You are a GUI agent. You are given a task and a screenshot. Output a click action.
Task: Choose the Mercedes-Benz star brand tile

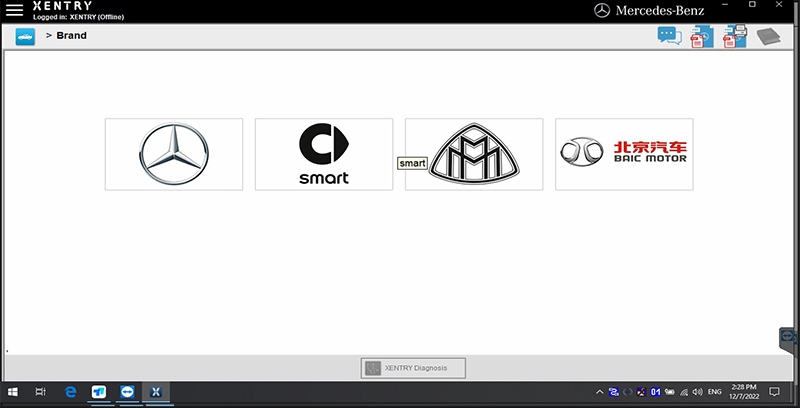pyautogui.click(x=174, y=155)
